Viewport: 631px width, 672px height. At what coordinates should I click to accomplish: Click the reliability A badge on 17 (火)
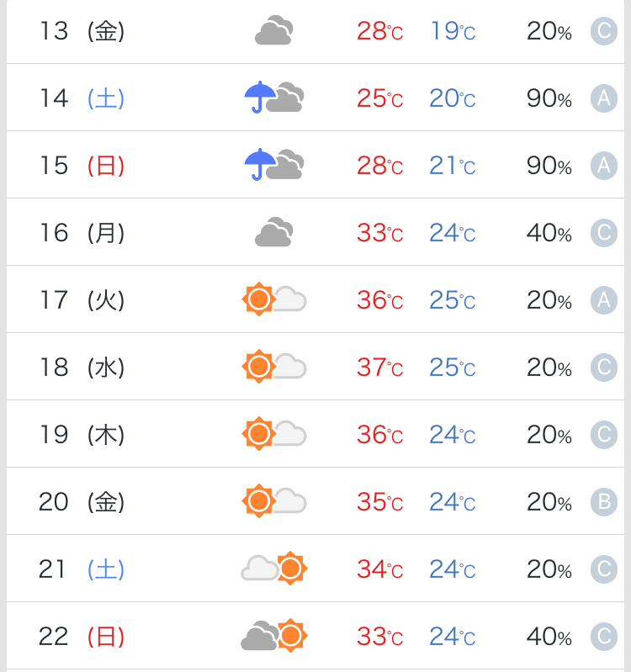(x=603, y=300)
